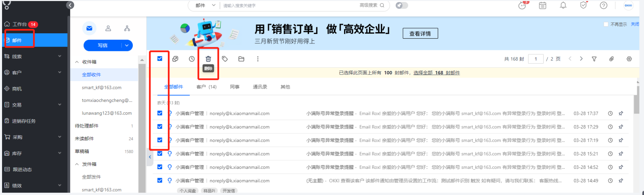Tick the 不再显示 checkbox on banner
The image size is (644, 195).
pyautogui.click(x=606, y=24)
